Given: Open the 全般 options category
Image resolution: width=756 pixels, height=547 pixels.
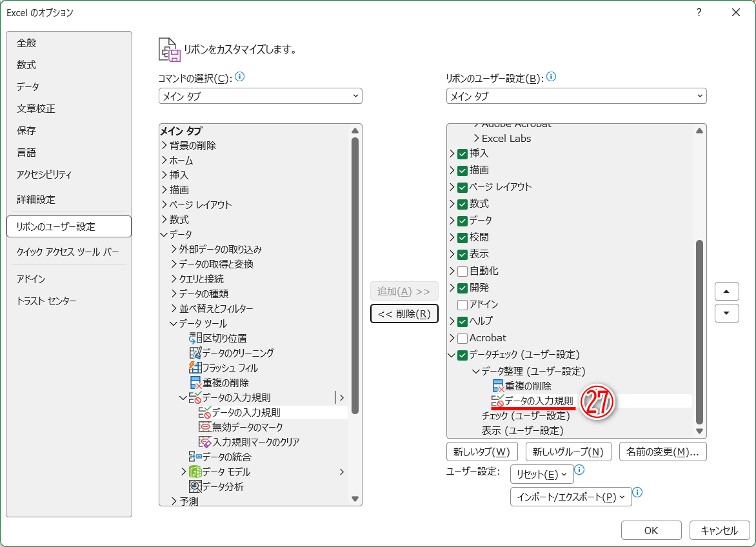Looking at the screenshot, I should click(x=69, y=43).
